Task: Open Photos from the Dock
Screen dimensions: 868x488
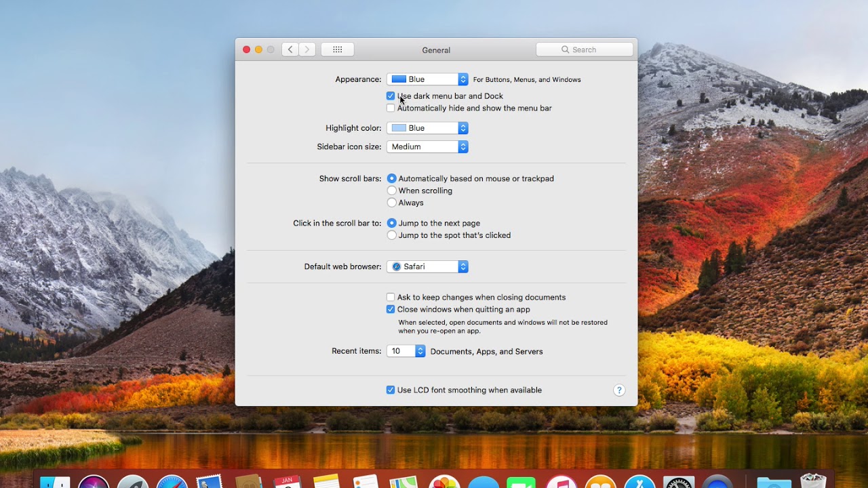Action: tap(444, 482)
